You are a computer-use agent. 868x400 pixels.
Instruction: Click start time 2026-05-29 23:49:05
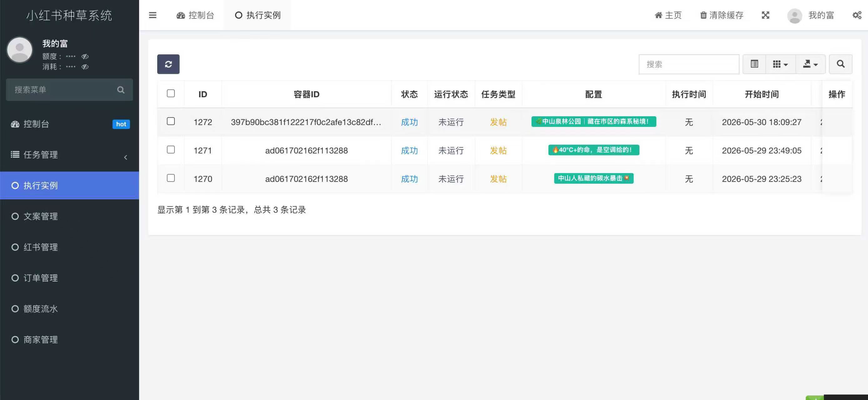coord(761,151)
